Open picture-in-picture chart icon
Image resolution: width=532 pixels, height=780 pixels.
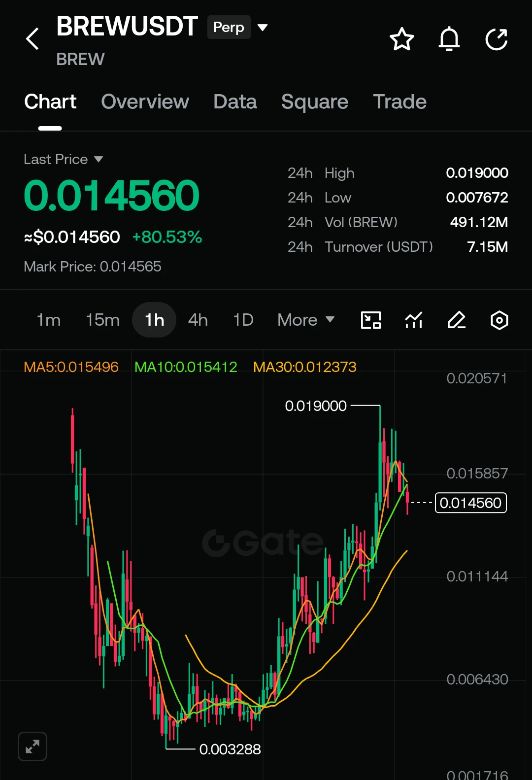click(371, 320)
